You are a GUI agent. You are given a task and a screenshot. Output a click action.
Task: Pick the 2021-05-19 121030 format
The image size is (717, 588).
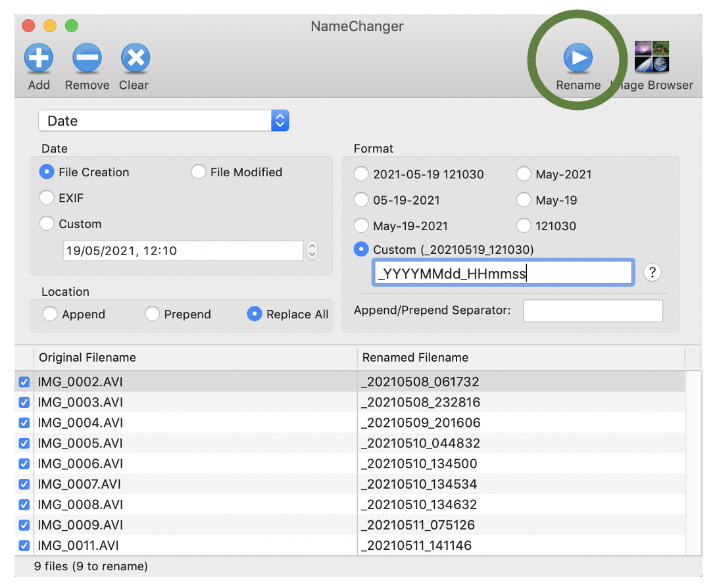360,174
